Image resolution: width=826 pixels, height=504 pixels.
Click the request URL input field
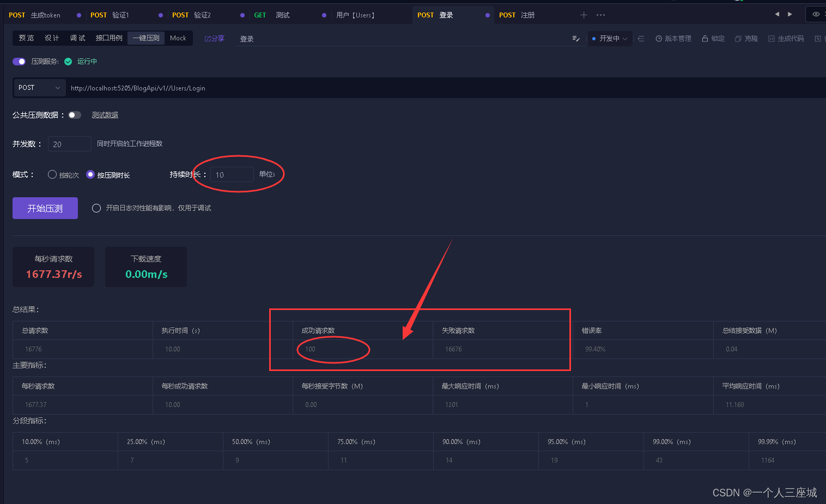point(446,88)
